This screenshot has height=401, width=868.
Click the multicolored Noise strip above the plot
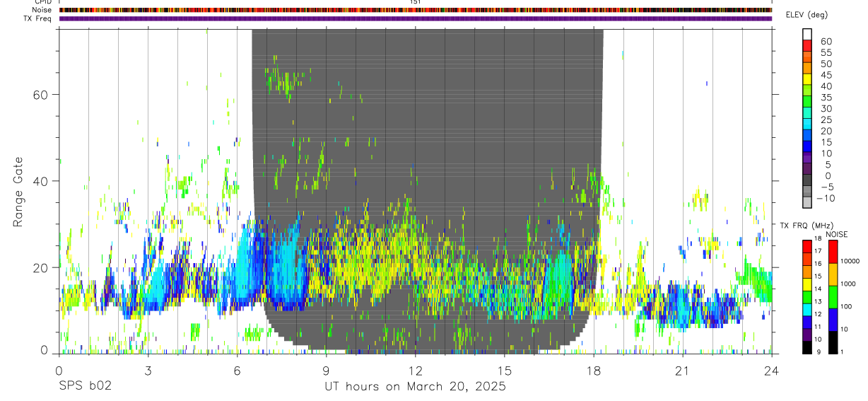[x=416, y=10]
